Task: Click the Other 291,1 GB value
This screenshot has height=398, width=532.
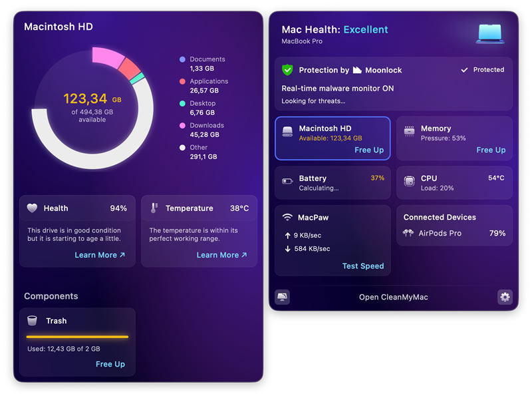Action: [x=203, y=157]
